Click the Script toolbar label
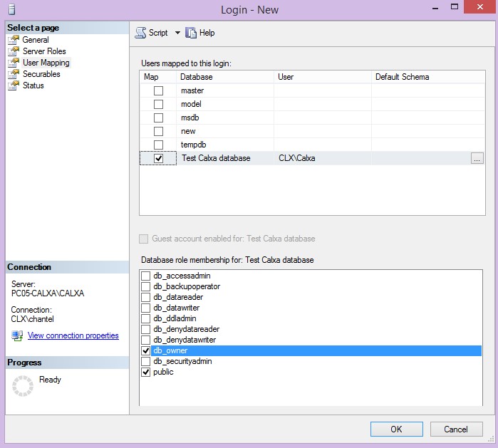 (158, 33)
